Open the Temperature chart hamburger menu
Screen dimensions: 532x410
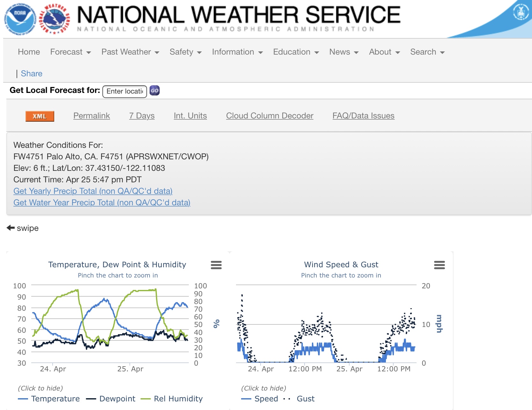[x=216, y=265]
